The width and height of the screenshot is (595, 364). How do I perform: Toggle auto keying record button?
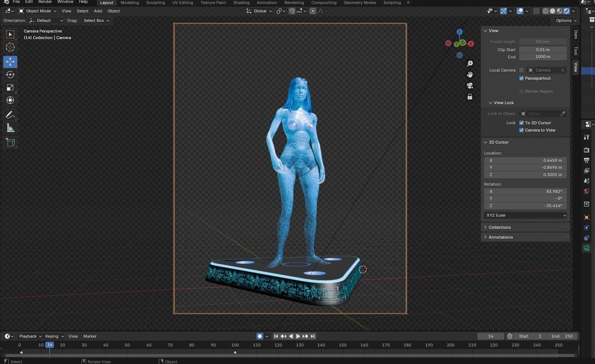pos(260,336)
